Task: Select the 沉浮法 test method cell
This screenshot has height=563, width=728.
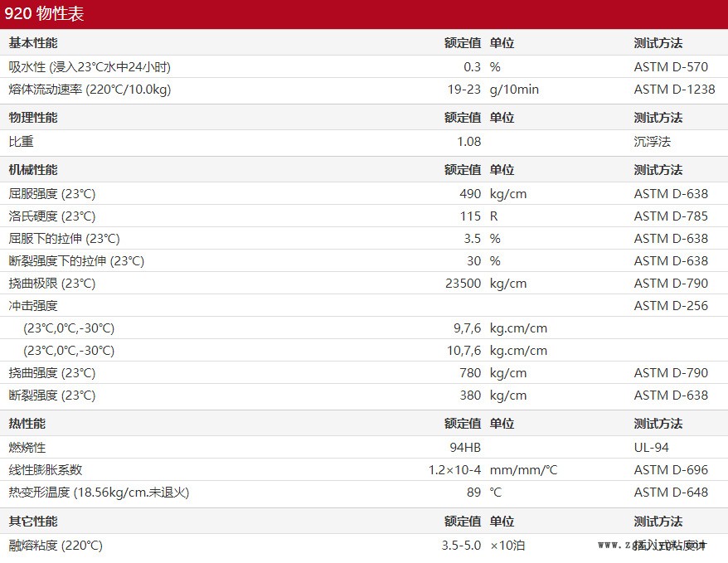Action: click(652, 141)
